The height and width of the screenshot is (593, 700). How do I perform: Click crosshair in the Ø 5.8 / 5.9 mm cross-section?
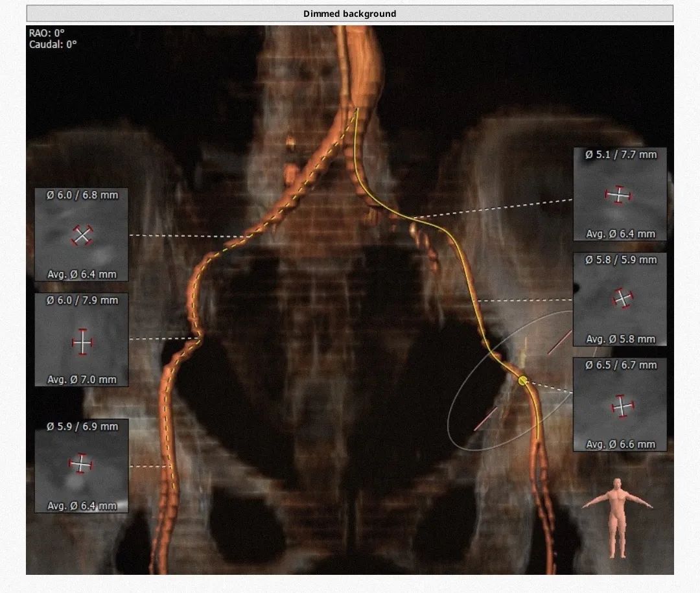[x=622, y=298]
